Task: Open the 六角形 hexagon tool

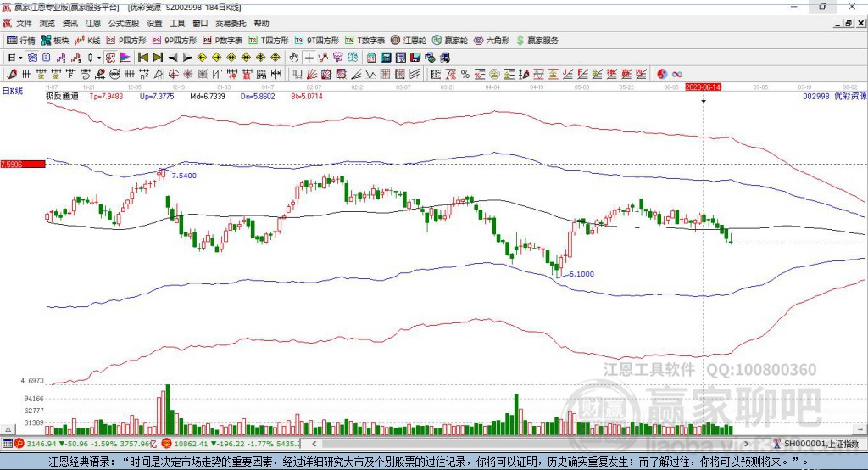Action: coord(492,41)
